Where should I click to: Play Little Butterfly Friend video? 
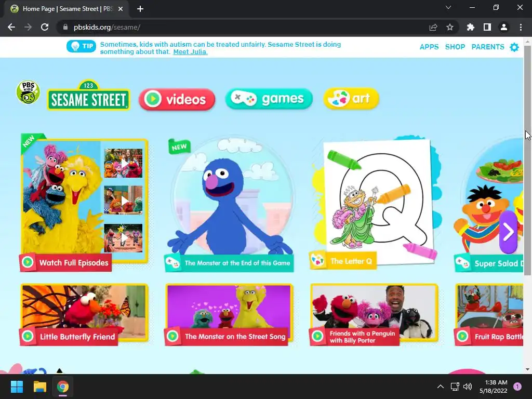coord(84,314)
